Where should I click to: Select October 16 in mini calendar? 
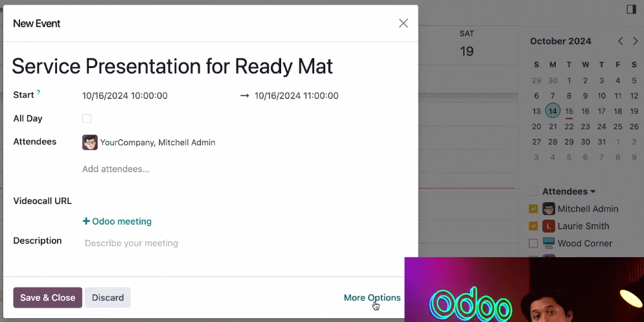pos(585,111)
